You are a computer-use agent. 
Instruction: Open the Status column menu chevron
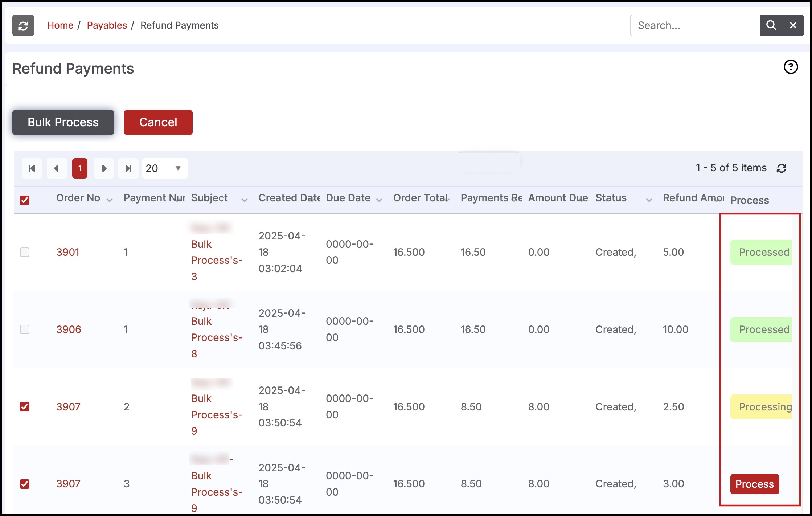[x=649, y=200]
